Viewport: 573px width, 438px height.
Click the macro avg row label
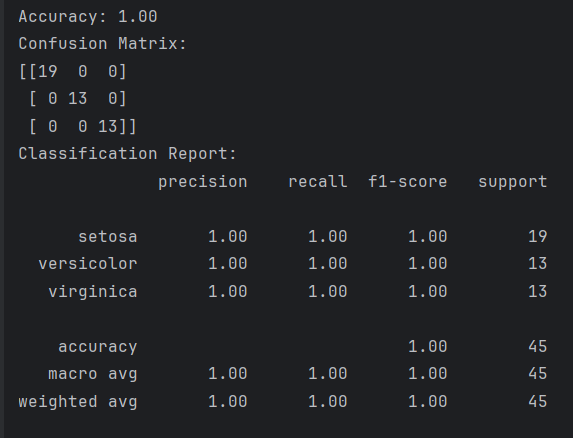click(93, 374)
